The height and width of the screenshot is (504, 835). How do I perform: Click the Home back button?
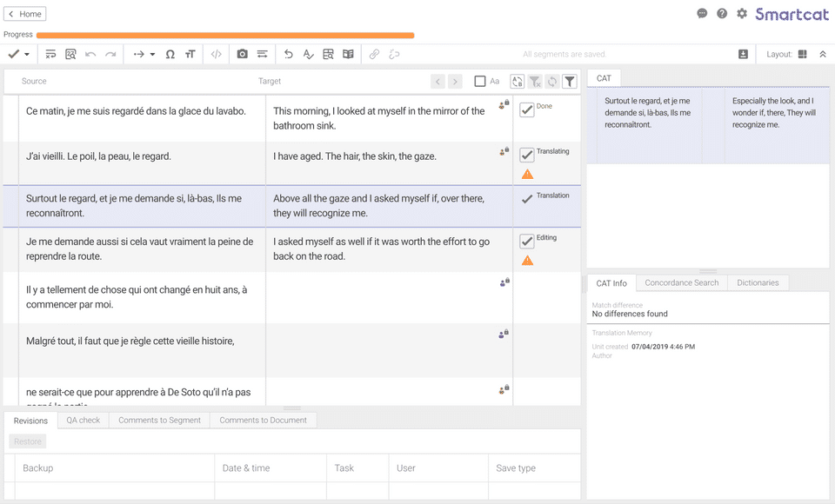click(25, 14)
